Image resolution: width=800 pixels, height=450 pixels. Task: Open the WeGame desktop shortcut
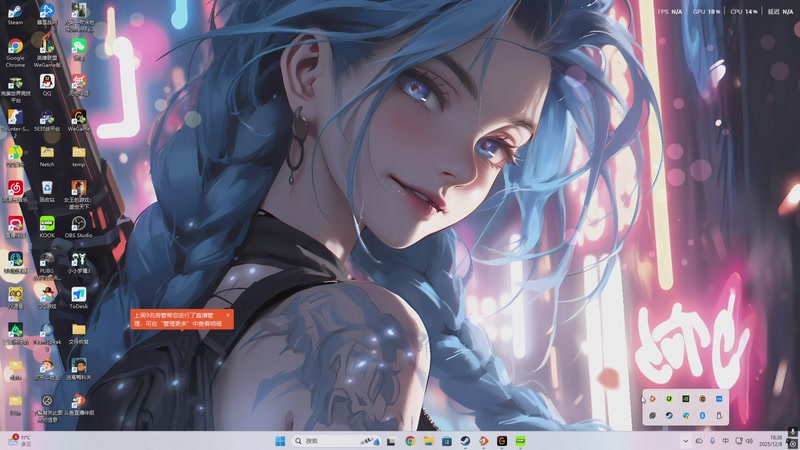(79, 120)
